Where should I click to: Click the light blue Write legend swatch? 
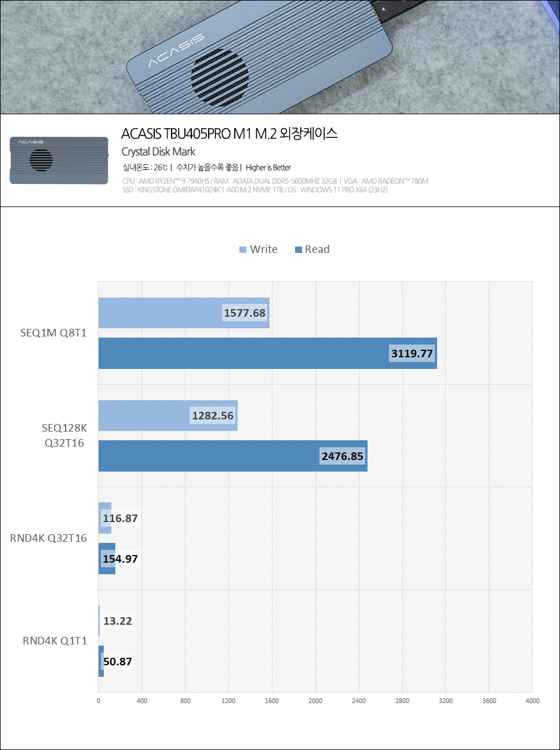(x=243, y=249)
